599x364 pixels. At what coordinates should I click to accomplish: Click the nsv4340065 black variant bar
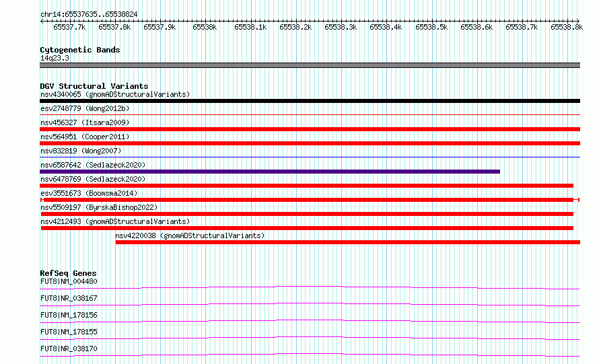coord(310,101)
